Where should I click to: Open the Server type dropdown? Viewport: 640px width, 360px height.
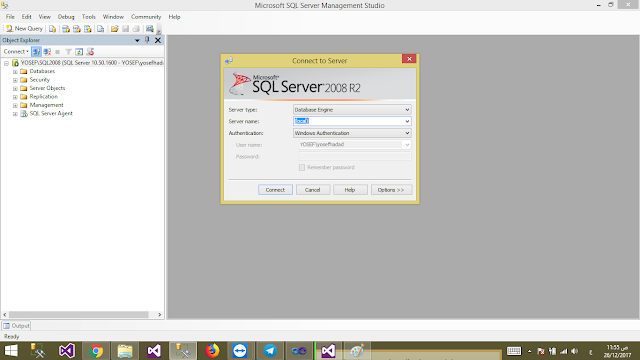(x=352, y=110)
